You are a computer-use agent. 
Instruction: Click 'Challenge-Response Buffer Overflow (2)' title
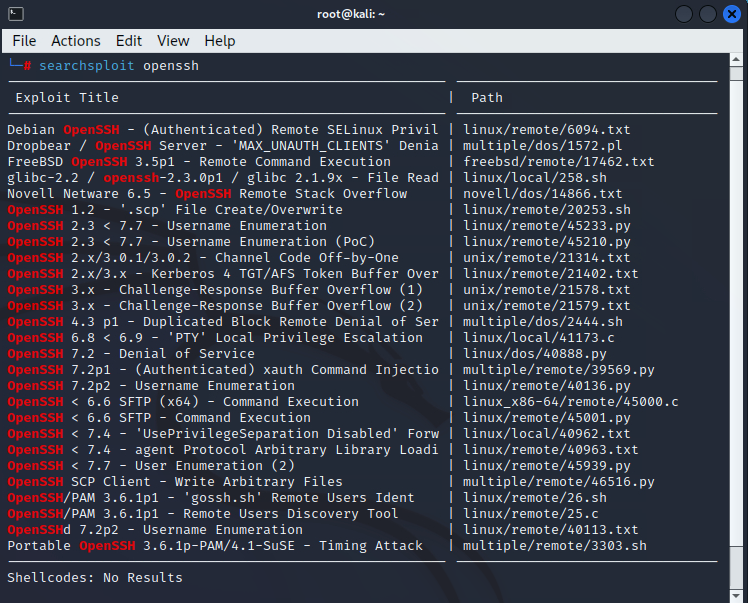point(215,305)
